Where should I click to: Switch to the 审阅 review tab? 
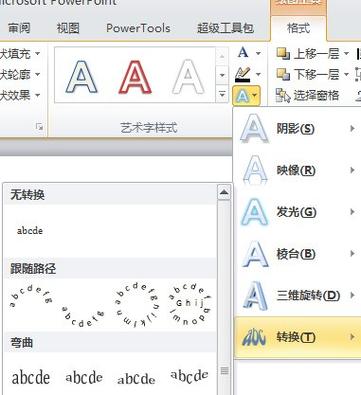point(19,28)
